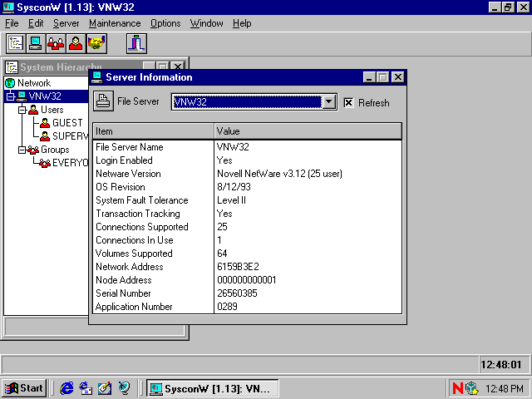
Task: Click the tray icon beside the clock
Action: pyautogui.click(x=472, y=388)
